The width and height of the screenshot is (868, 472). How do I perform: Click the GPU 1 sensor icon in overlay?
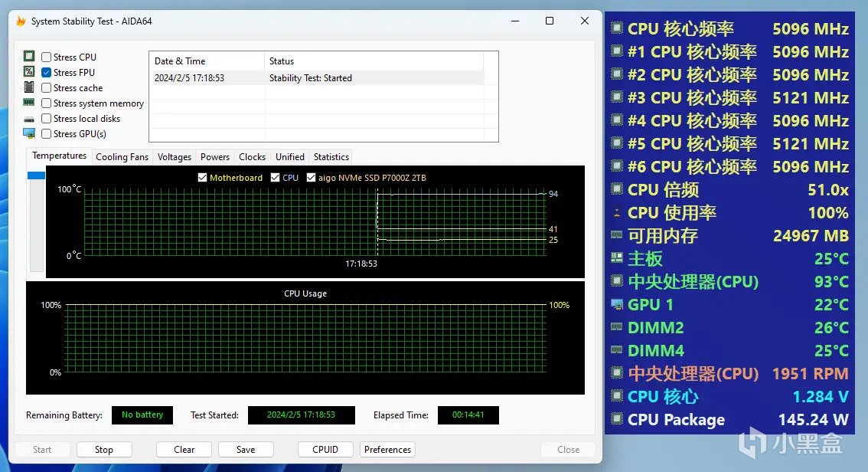[617, 304]
